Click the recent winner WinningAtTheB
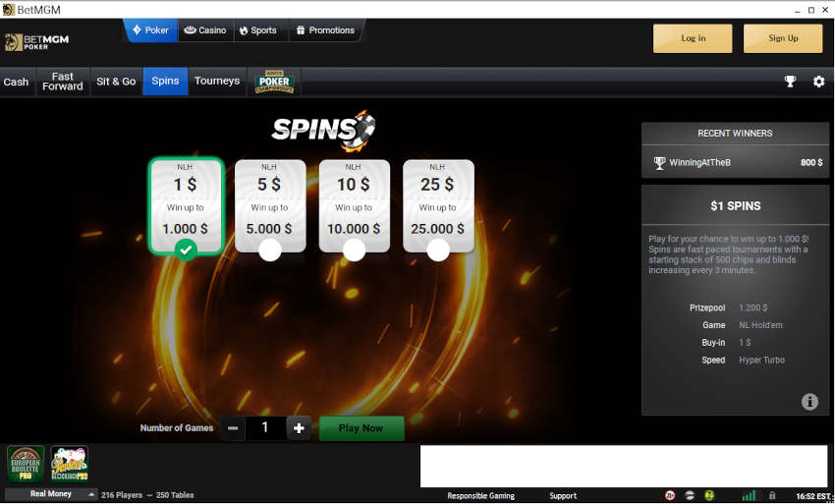 click(x=699, y=163)
